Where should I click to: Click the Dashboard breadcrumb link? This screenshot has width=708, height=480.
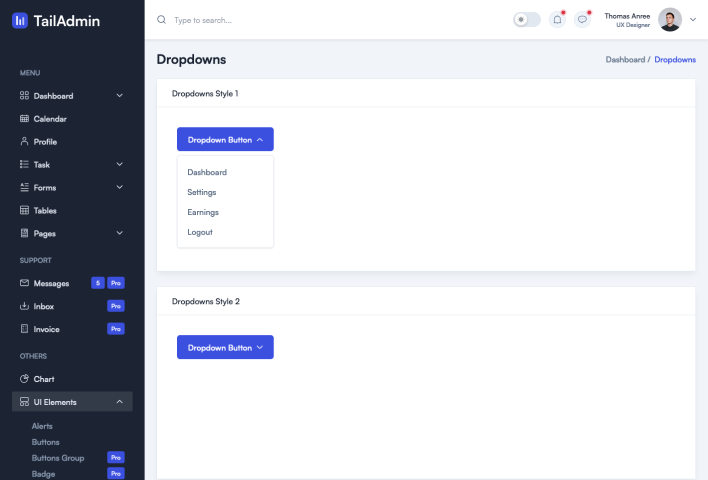click(x=625, y=60)
